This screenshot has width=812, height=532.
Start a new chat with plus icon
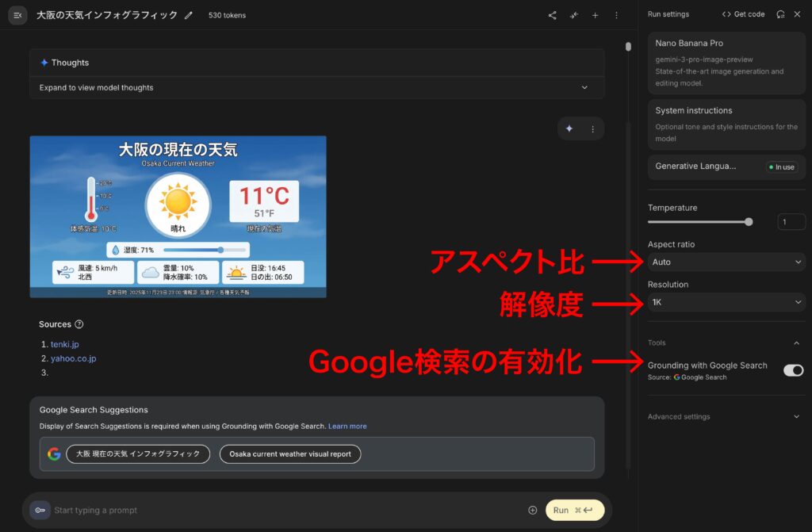click(x=596, y=15)
